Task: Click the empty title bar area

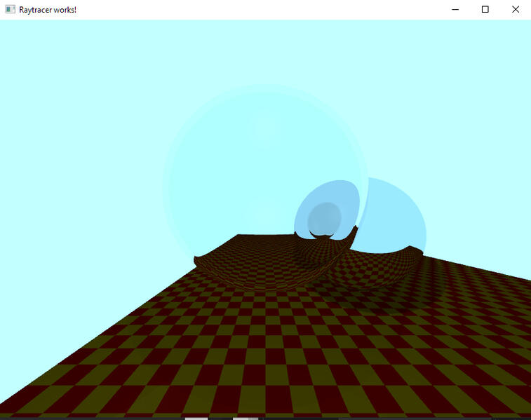Action: (x=246, y=10)
